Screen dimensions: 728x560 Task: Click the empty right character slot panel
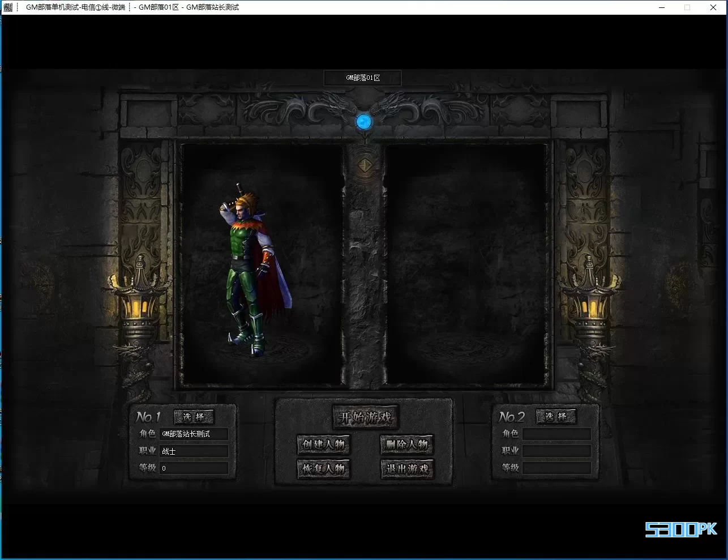(x=467, y=264)
